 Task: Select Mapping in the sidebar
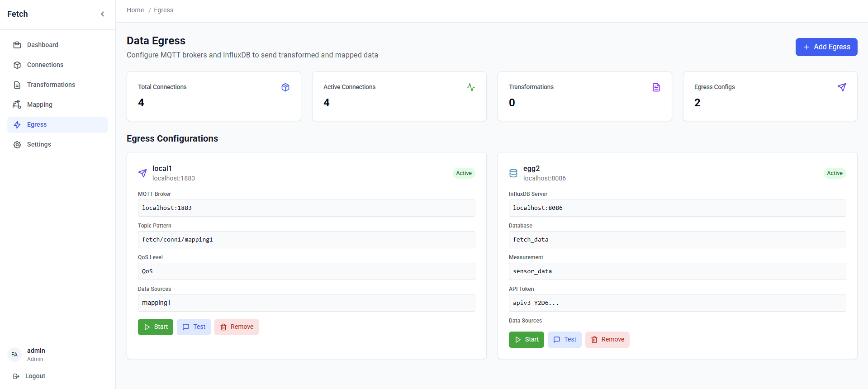click(x=39, y=104)
